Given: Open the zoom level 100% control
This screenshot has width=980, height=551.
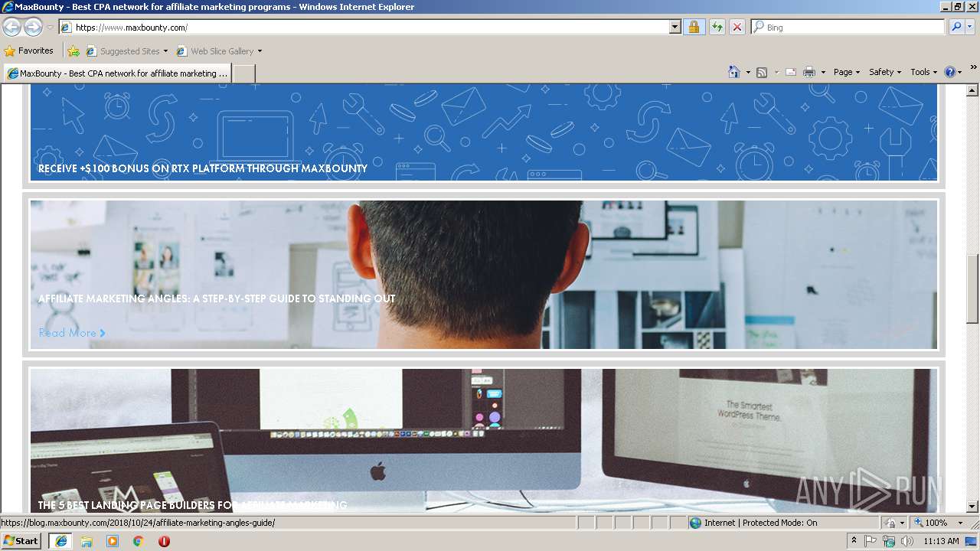Looking at the screenshot, I should coord(929,523).
